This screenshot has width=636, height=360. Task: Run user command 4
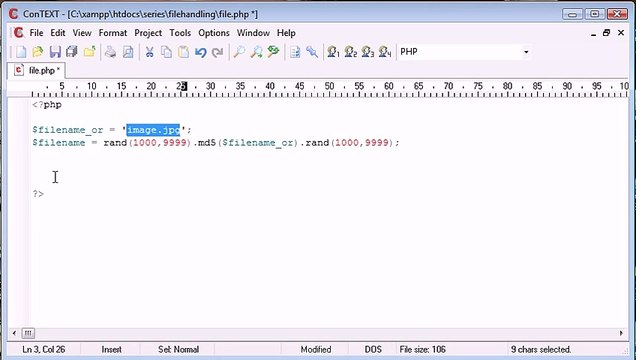tap(385, 52)
